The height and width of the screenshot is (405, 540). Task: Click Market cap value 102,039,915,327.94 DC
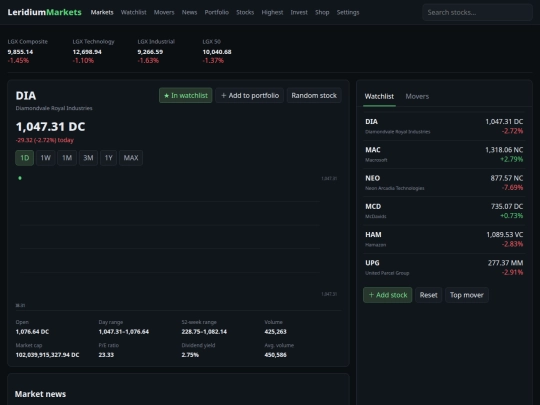click(47, 355)
